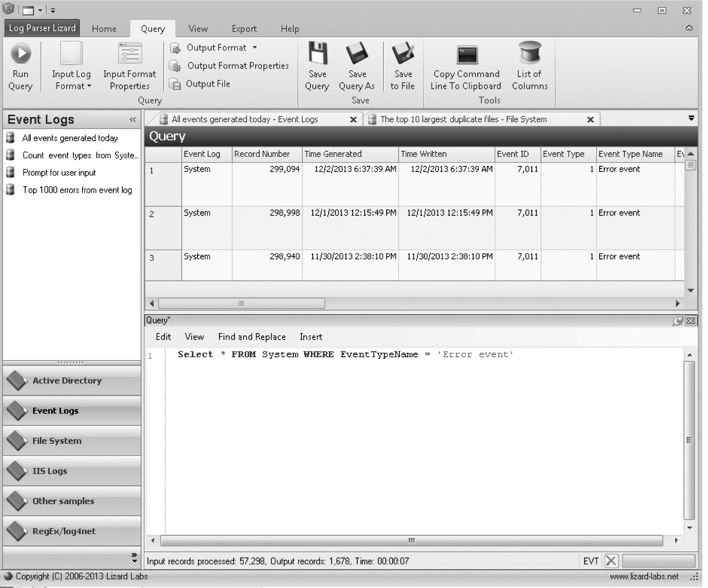Viewport: 708px width, 588px height.
Task: Click the results horizontal scrollbar thumb
Action: (242, 303)
